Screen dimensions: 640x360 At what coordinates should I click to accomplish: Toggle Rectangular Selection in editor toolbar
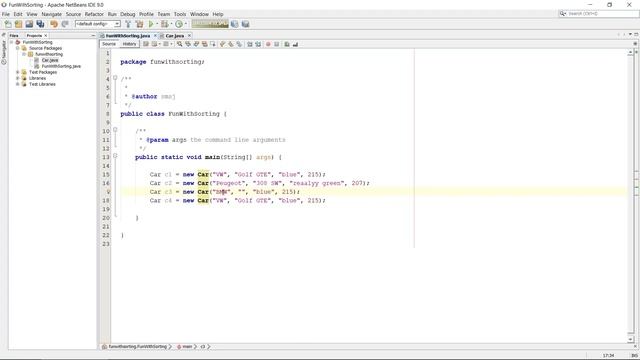pyautogui.click(x=213, y=44)
